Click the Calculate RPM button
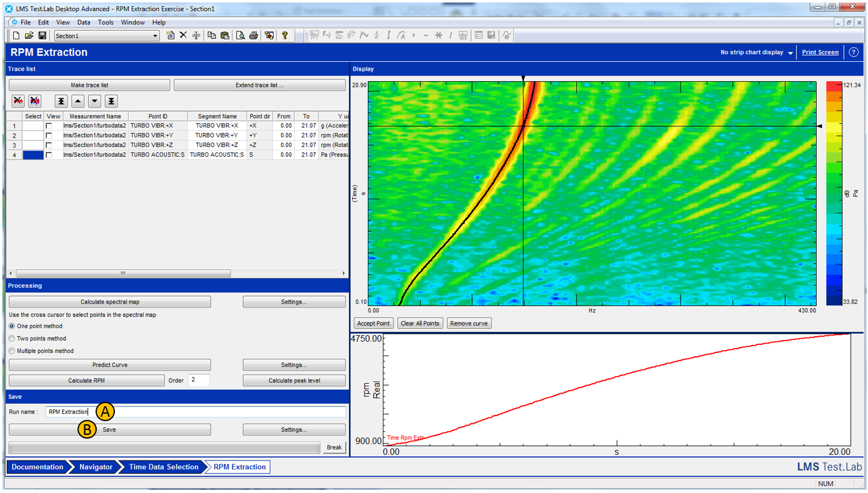The width and height of the screenshot is (868, 493). point(86,381)
